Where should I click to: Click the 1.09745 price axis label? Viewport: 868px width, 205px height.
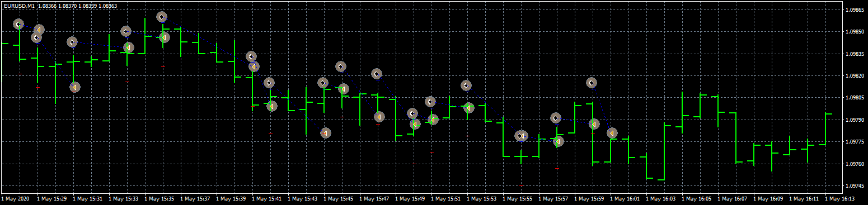click(x=855, y=186)
